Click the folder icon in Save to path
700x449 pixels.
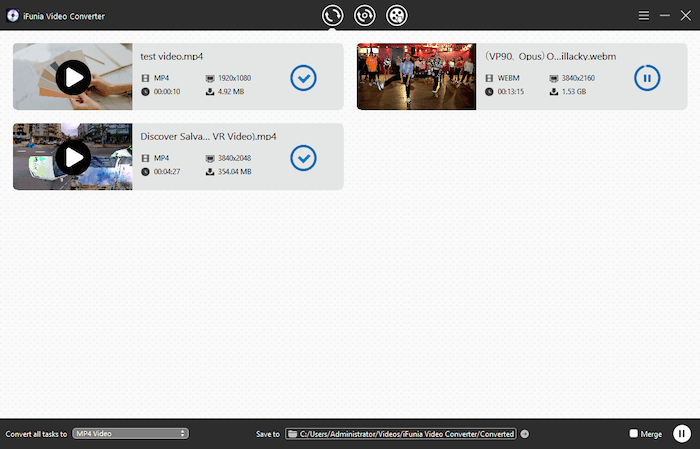click(292, 434)
